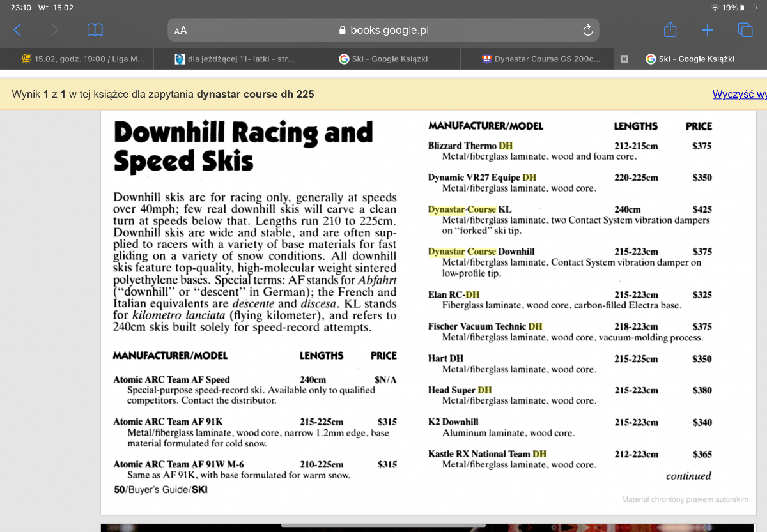Tap the highlighted Dynastar Course KL result
767x532 pixels.
pyautogui.click(x=470, y=209)
